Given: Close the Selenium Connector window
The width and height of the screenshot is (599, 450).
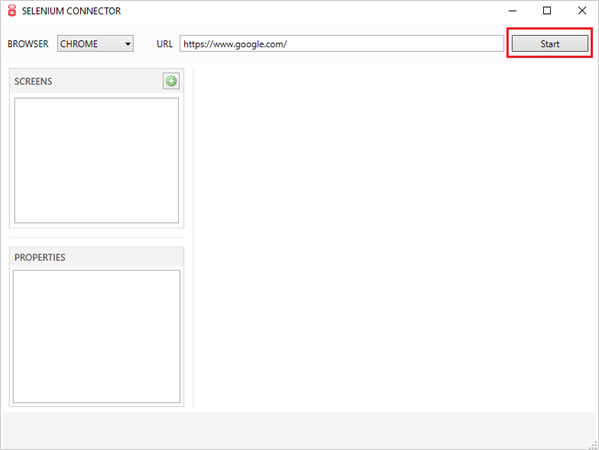Looking at the screenshot, I should 582,11.
